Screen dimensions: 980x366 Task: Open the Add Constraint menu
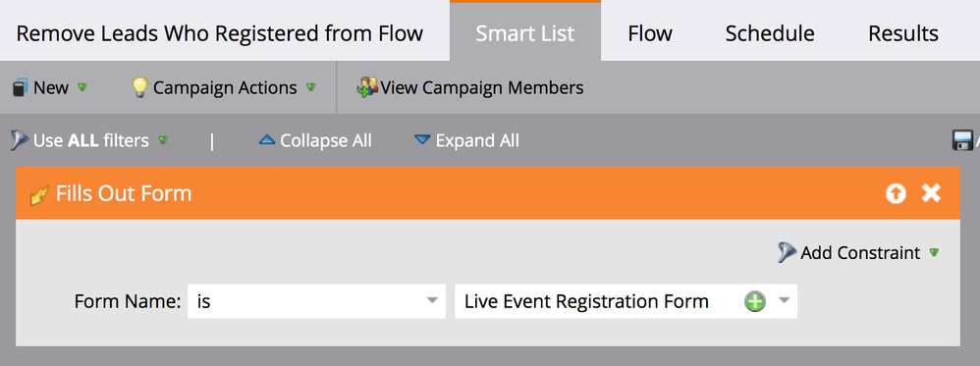[x=859, y=253]
